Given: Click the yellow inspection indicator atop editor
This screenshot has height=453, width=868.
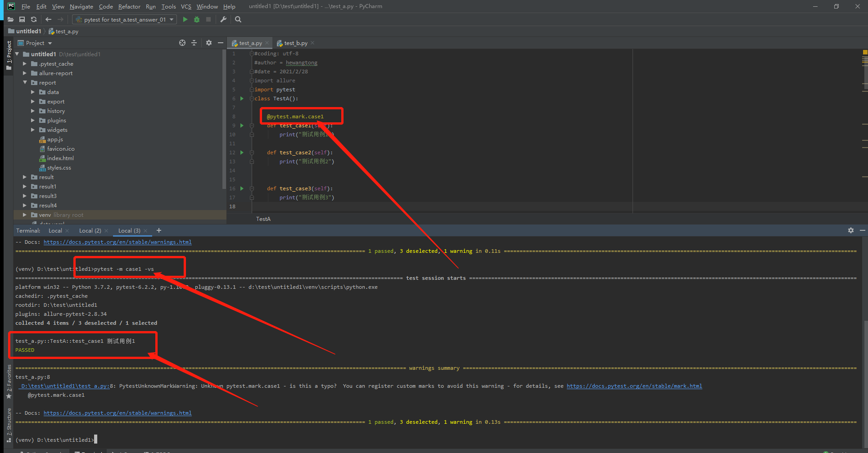Looking at the screenshot, I should pos(865,53).
